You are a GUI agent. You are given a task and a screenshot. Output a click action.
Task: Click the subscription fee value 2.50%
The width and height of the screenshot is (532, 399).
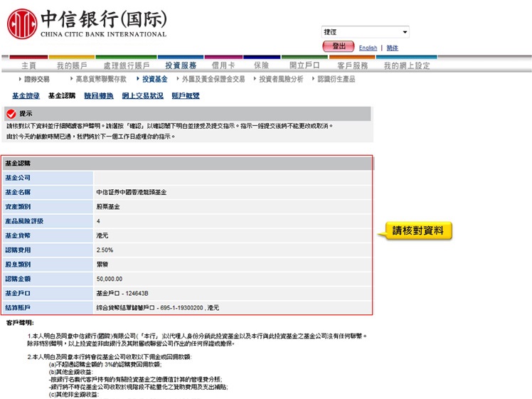tap(105, 250)
